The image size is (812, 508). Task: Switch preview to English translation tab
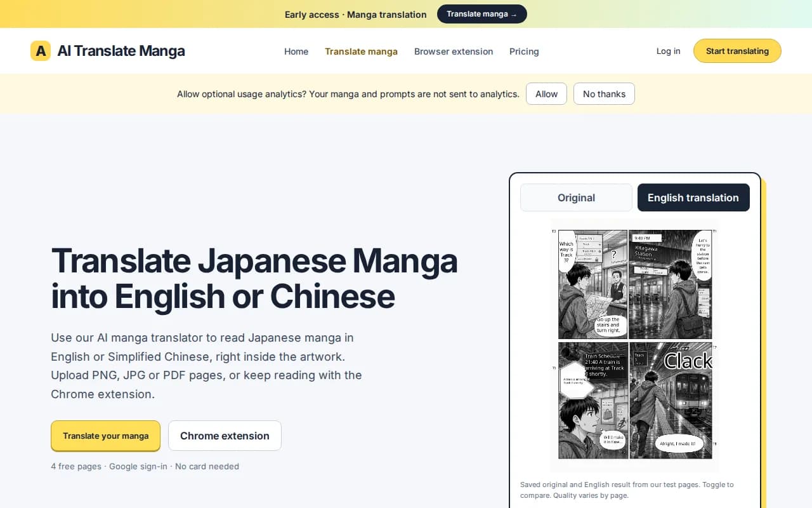coord(693,197)
